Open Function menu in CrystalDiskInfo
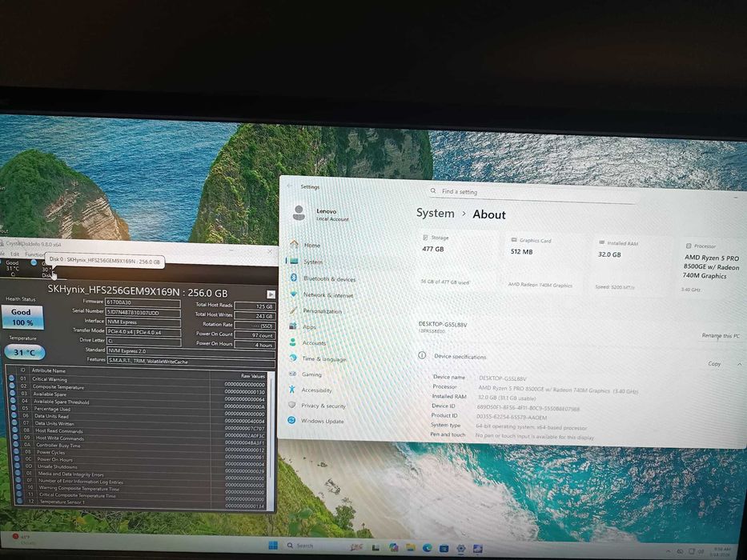 pos(34,254)
